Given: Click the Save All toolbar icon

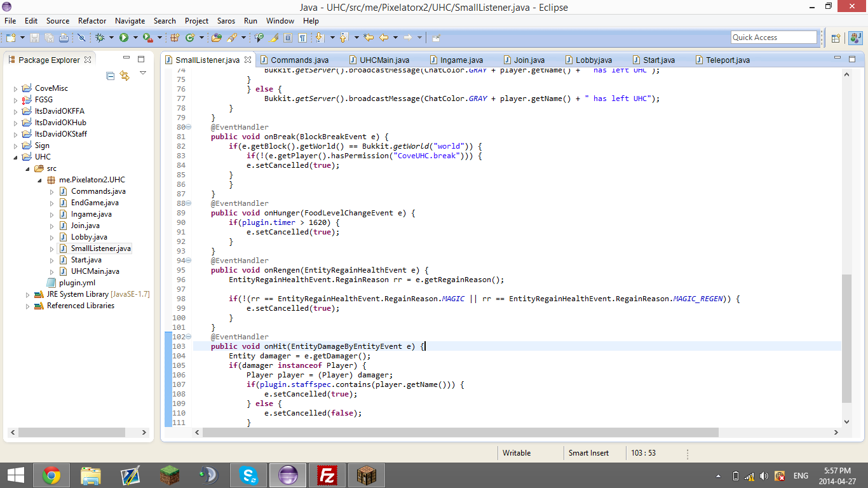Looking at the screenshot, I should click(x=49, y=37).
